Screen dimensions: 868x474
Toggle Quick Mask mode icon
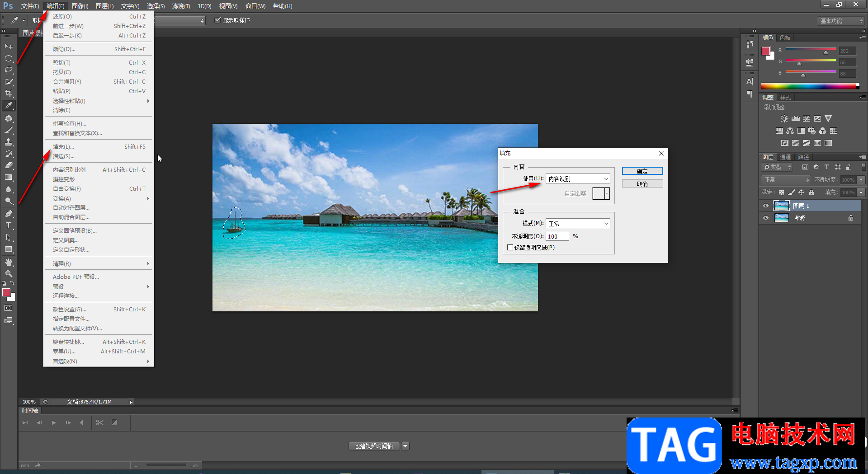9,308
